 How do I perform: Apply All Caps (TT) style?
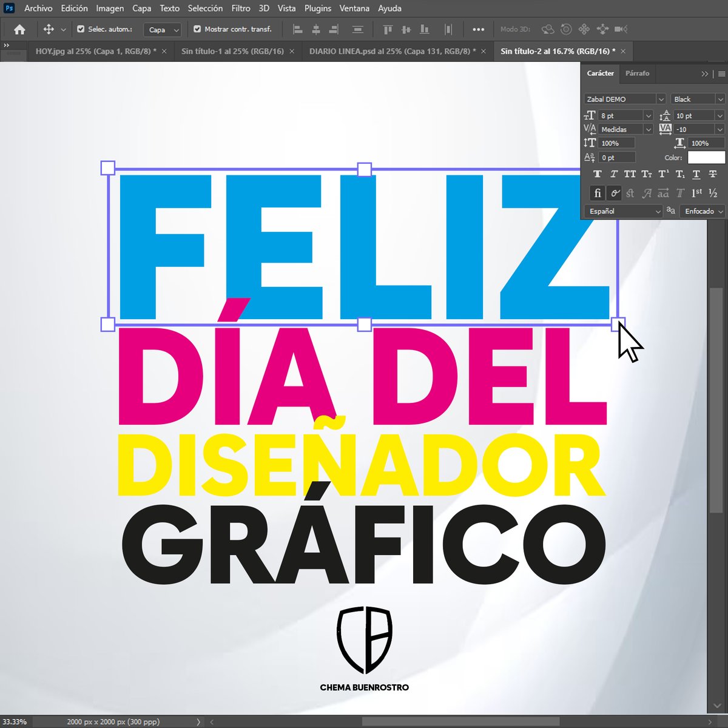pyautogui.click(x=630, y=175)
